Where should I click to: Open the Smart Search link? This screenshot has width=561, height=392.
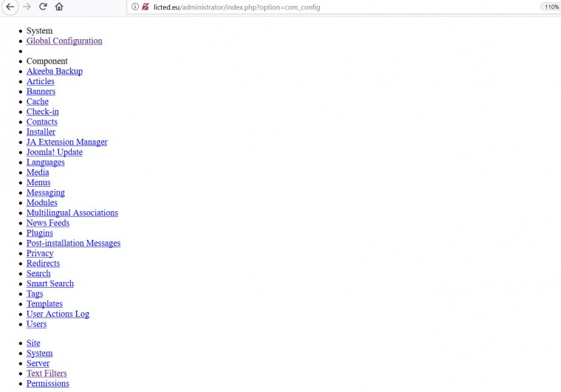point(50,283)
